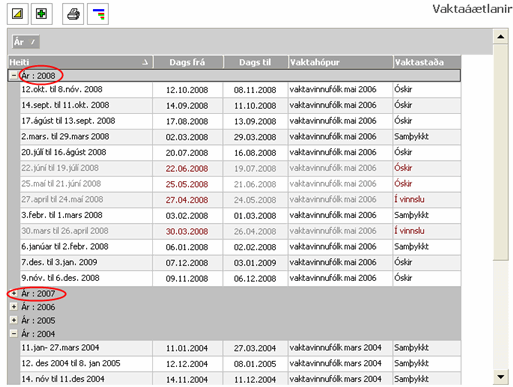The width and height of the screenshot is (513, 387).
Task: Select row '12. des 2004 til 8. jan 2005'
Action: coord(240,363)
